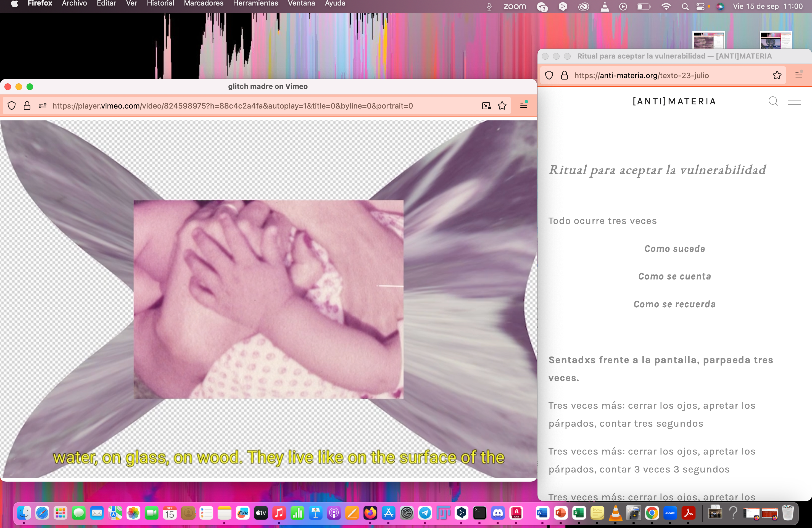Toggle the microphone icon in the menu bar
The height and width of the screenshot is (528, 812).
(x=489, y=6)
